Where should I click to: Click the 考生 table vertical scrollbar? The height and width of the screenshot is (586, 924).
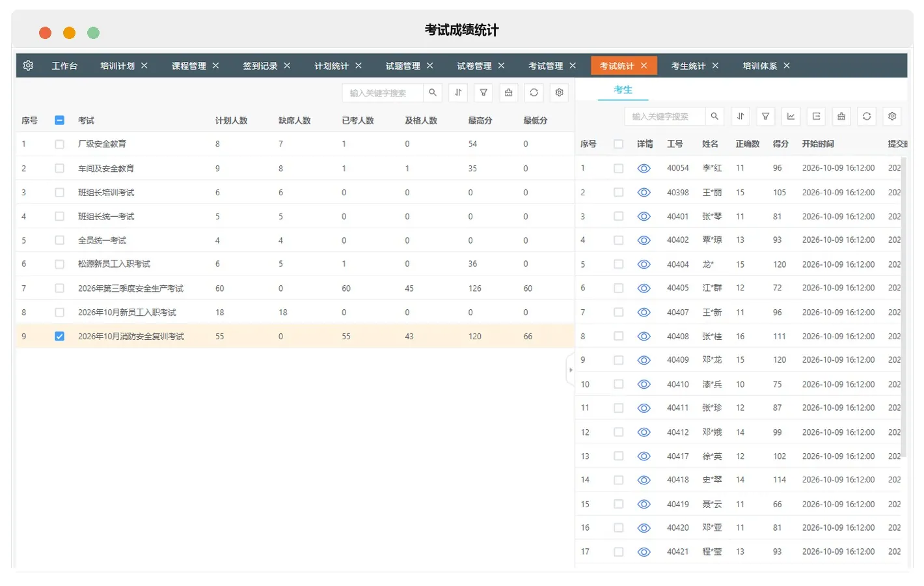904,306
